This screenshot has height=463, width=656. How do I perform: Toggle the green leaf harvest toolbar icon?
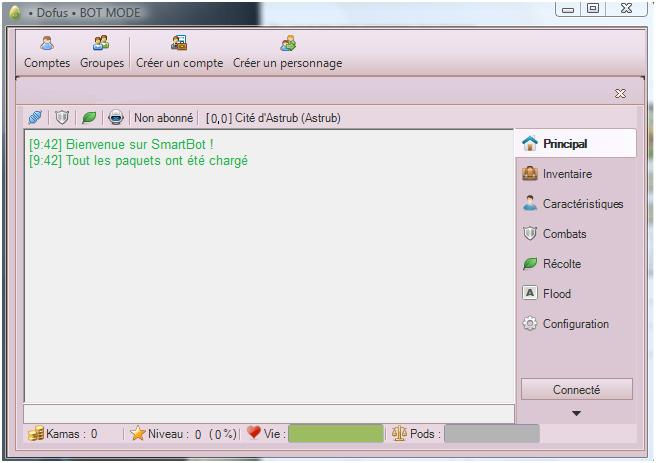point(89,118)
